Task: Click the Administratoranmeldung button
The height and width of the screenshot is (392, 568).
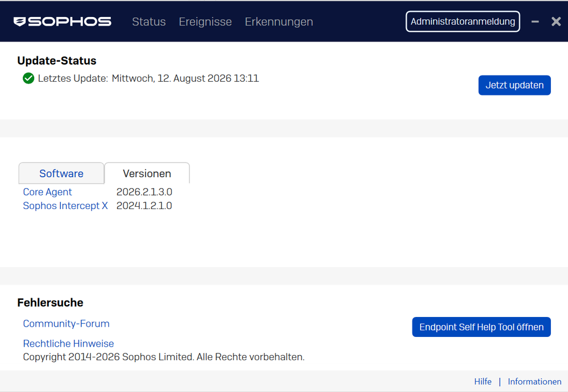Action: [463, 22]
